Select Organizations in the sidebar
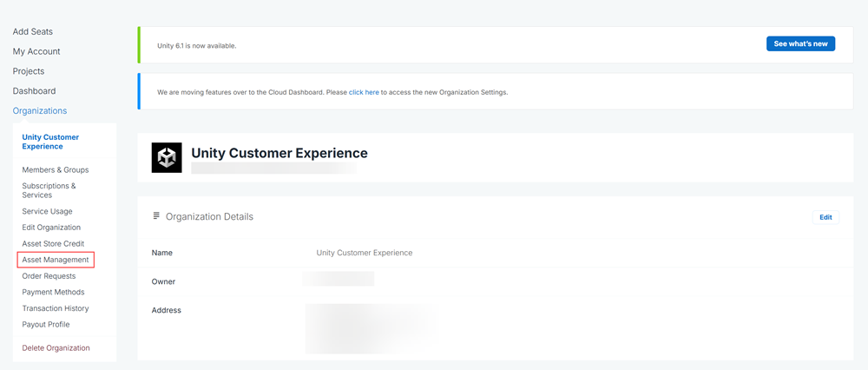Image resolution: width=868 pixels, height=370 pixels. point(40,111)
